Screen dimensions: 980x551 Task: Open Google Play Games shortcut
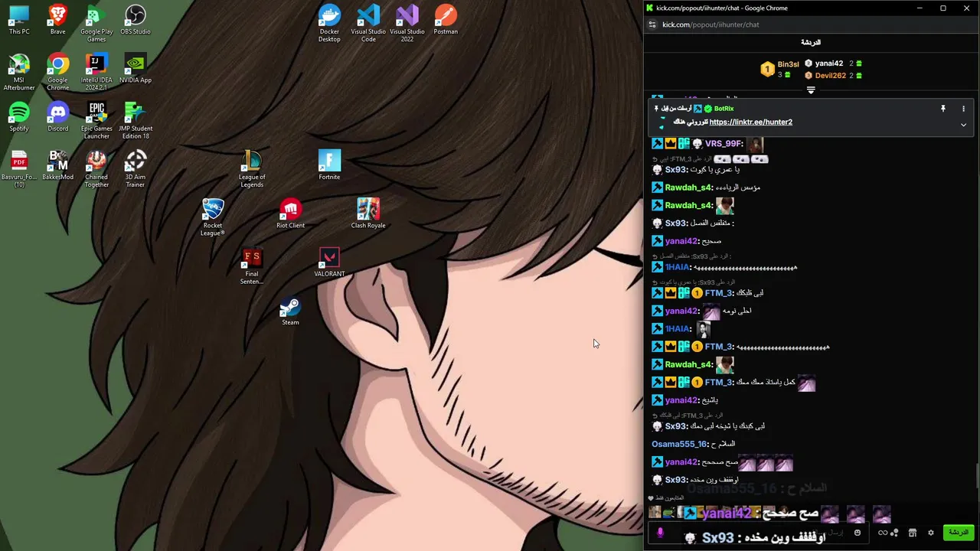point(96,24)
